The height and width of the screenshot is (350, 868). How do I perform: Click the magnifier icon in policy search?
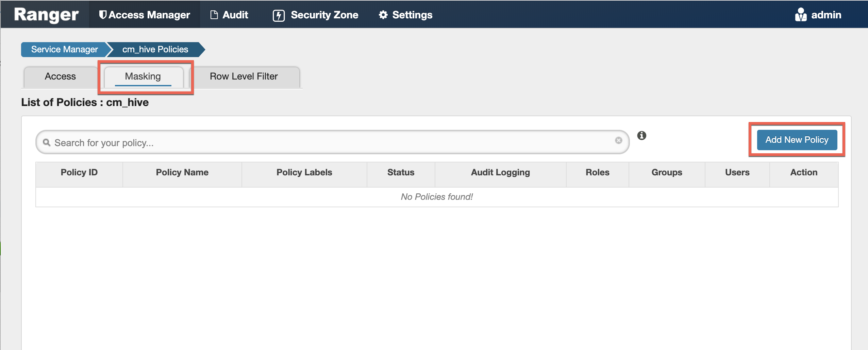[x=47, y=142]
